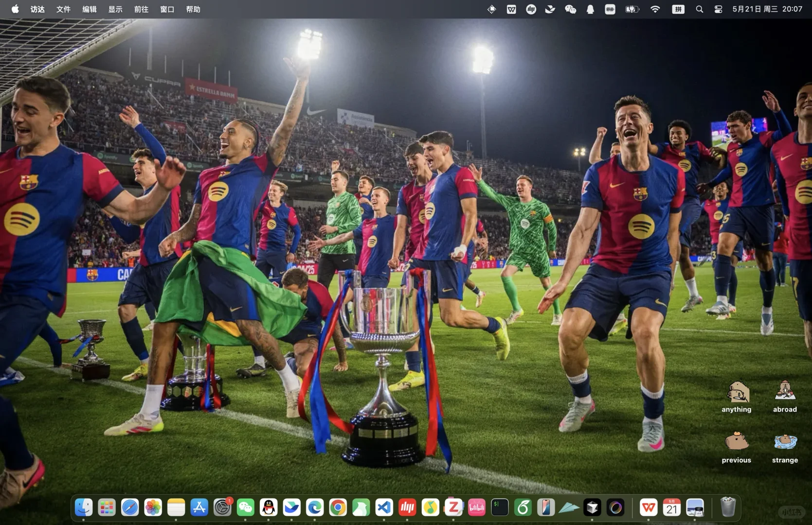Viewport: 812px width, 525px height.
Task: Open the minimized window thumbnail in Dock
Action: click(x=695, y=507)
